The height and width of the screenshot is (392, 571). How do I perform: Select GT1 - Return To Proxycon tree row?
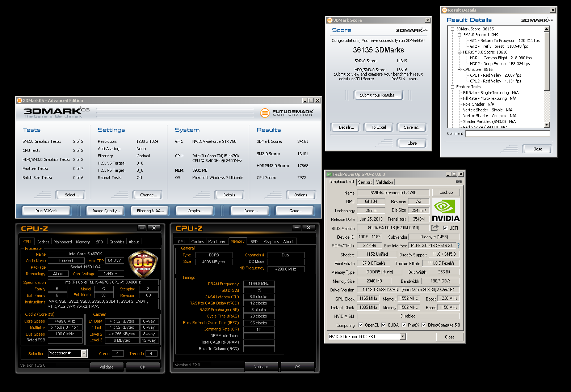[x=505, y=41]
